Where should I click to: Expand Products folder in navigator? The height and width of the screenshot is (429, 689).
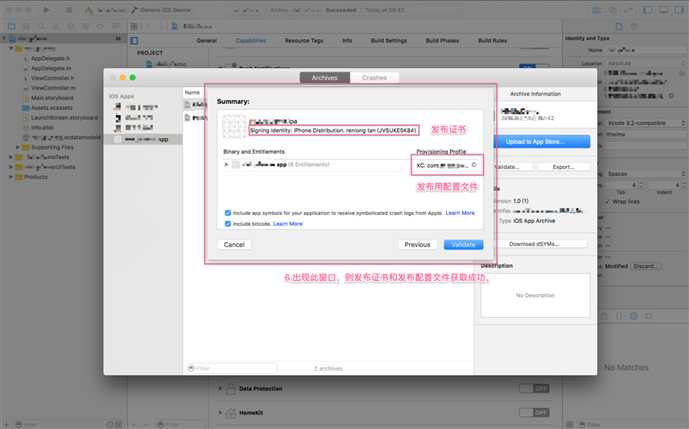coord(11,177)
